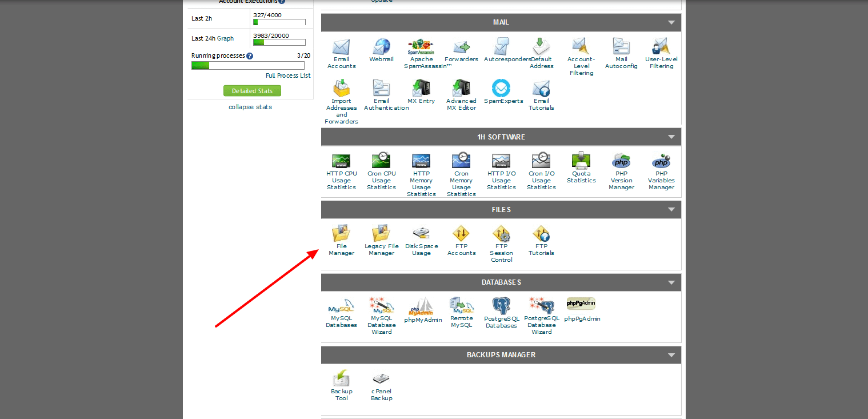Image resolution: width=868 pixels, height=419 pixels.
Task: Open HTTP CPU Usage Statistics
Action: click(341, 171)
